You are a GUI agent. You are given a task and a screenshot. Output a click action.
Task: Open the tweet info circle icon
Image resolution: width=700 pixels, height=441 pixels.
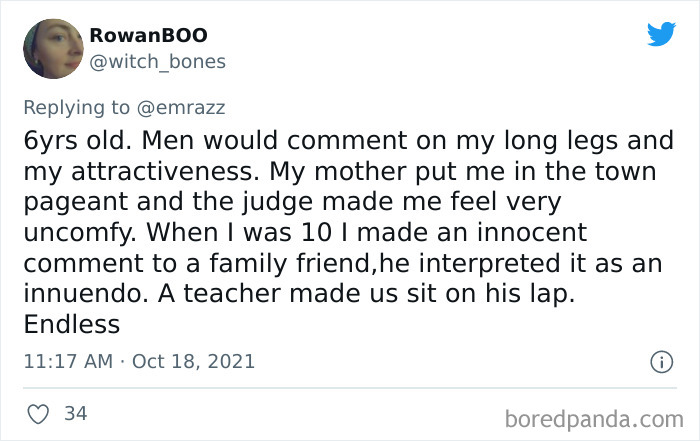pyautogui.click(x=661, y=362)
